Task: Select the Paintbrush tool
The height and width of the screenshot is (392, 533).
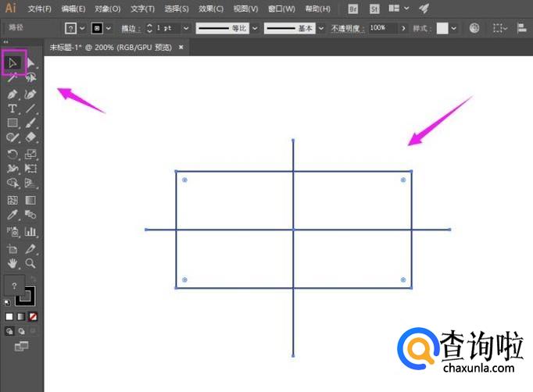Action: click(30, 123)
